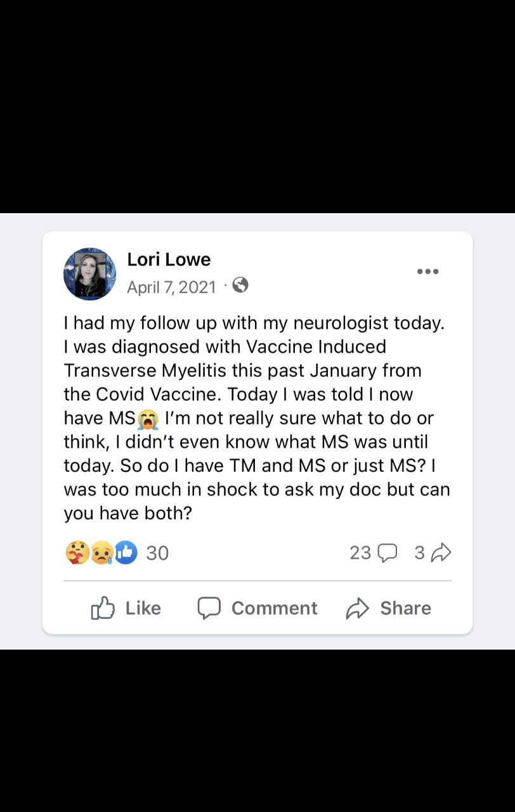View the 30 reactions count
The image size is (515, 812).
pos(157,553)
